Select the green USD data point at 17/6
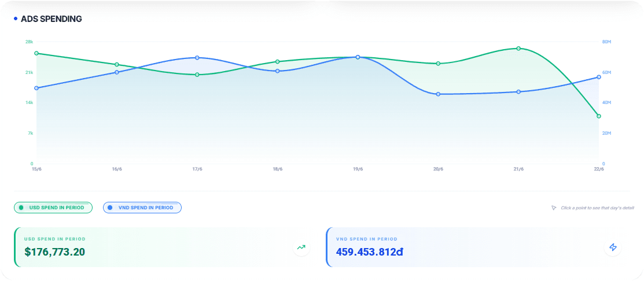 (x=197, y=75)
